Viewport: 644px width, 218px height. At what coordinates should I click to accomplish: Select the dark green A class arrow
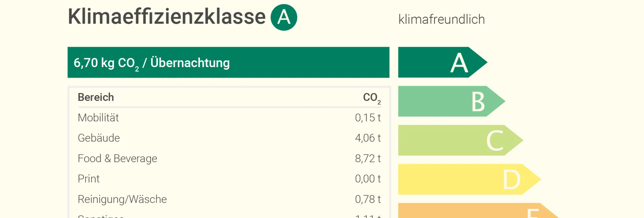coord(442,62)
